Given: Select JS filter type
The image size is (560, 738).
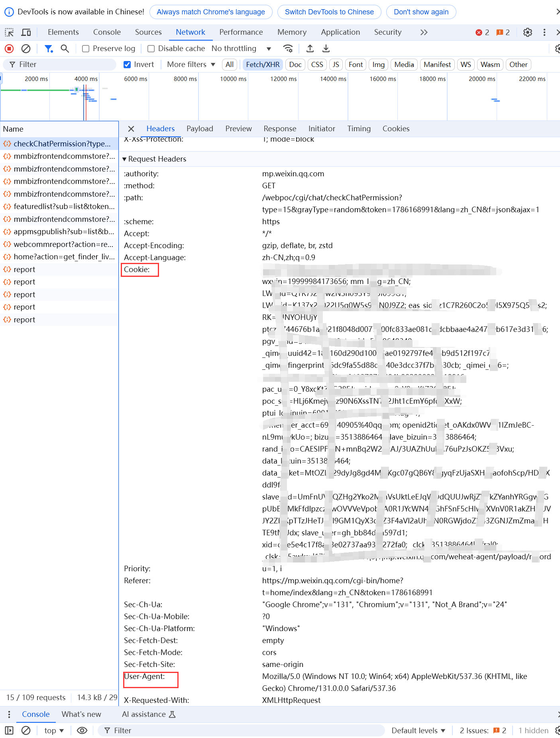Looking at the screenshot, I should [336, 65].
